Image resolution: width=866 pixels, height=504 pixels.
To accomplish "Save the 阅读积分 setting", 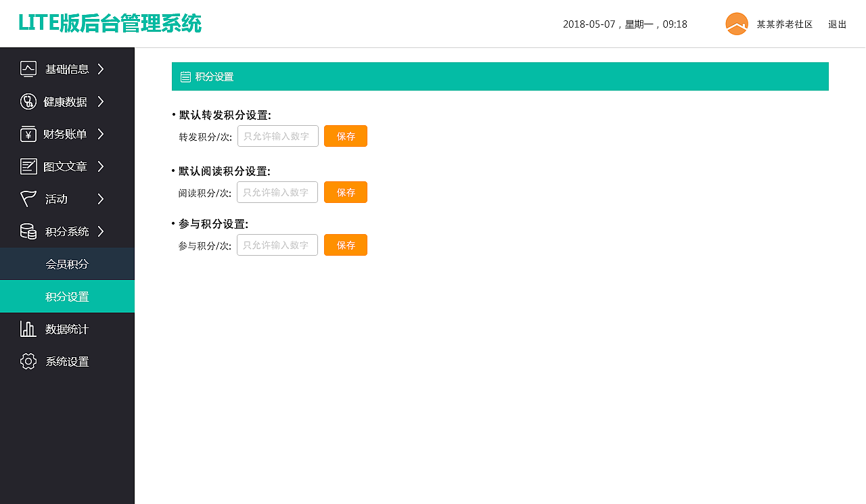I will pos(346,192).
